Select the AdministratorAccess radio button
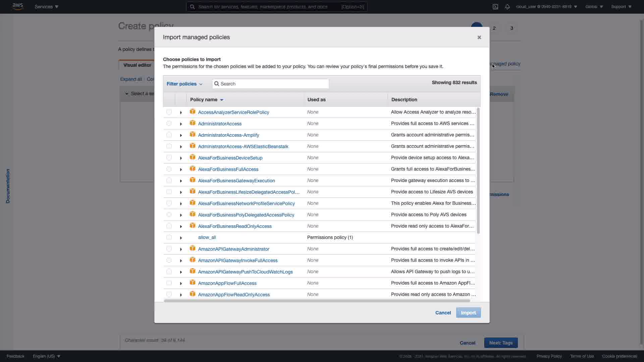The image size is (644, 362). (x=169, y=123)
